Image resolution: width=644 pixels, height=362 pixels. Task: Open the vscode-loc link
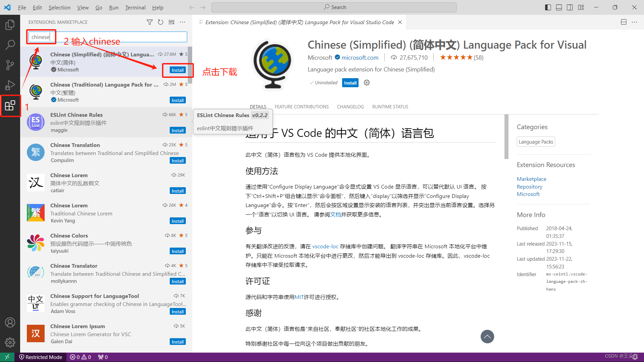[325, 246]
